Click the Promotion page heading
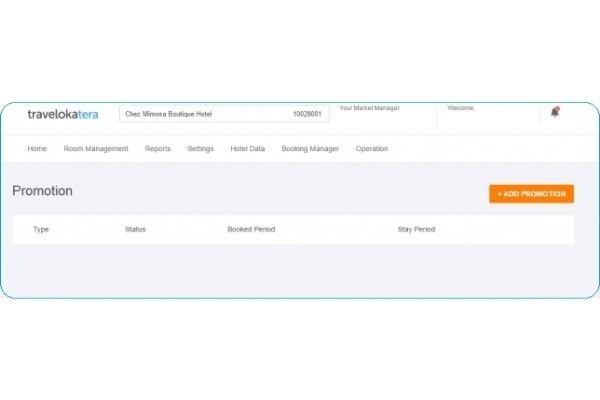Screen dimensions: 600x400 coord(43,191)
